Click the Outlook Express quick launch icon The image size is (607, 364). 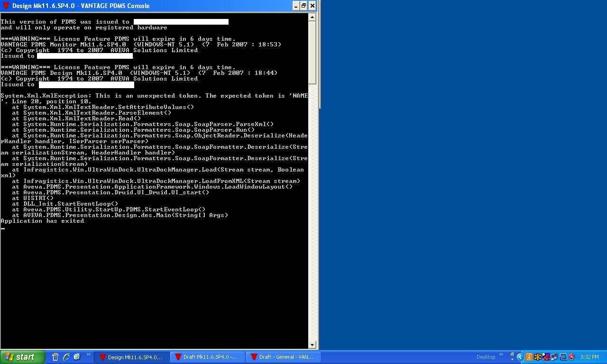(x=77, y=357)
